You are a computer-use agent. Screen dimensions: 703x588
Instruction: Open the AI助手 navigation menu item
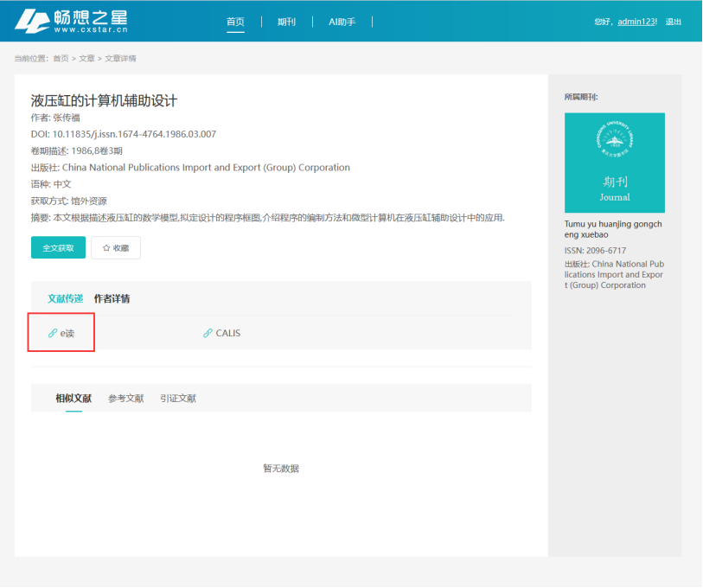tap(342, 22)
